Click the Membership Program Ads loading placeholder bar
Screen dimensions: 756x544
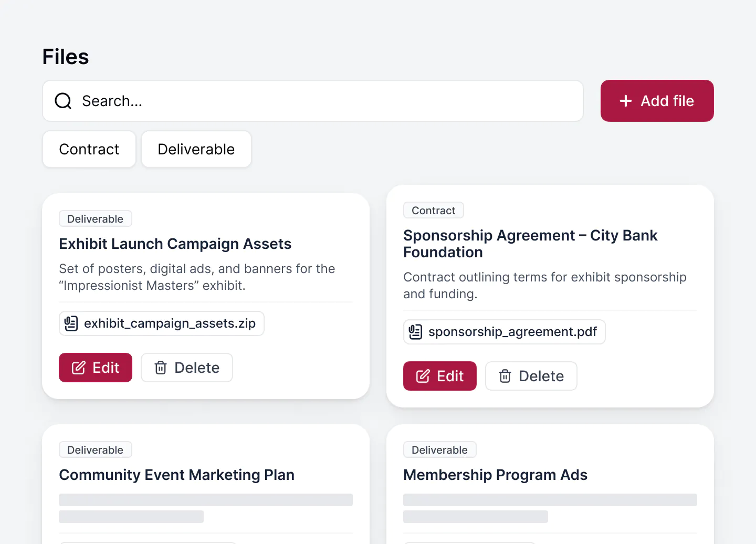(550, 500)
